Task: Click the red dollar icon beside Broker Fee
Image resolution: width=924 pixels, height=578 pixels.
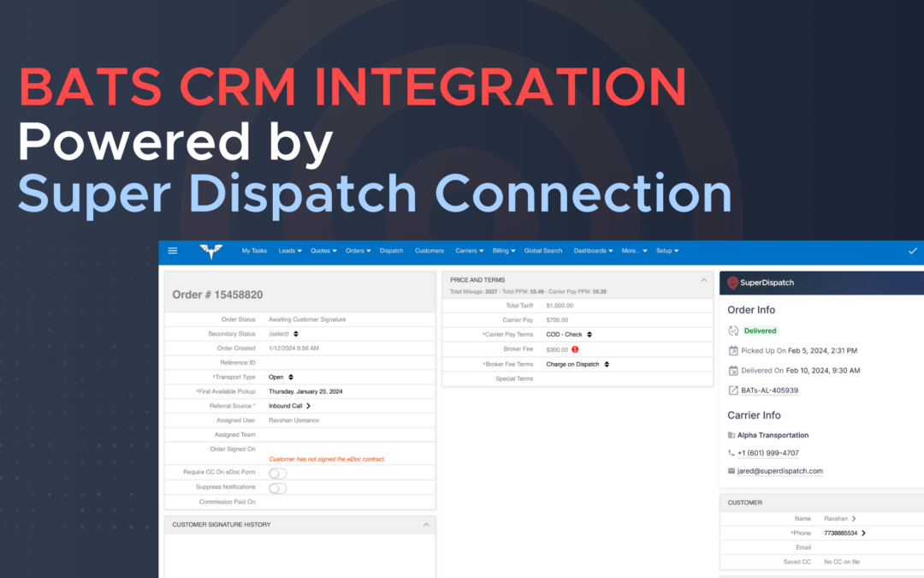Action: [575, 349]
